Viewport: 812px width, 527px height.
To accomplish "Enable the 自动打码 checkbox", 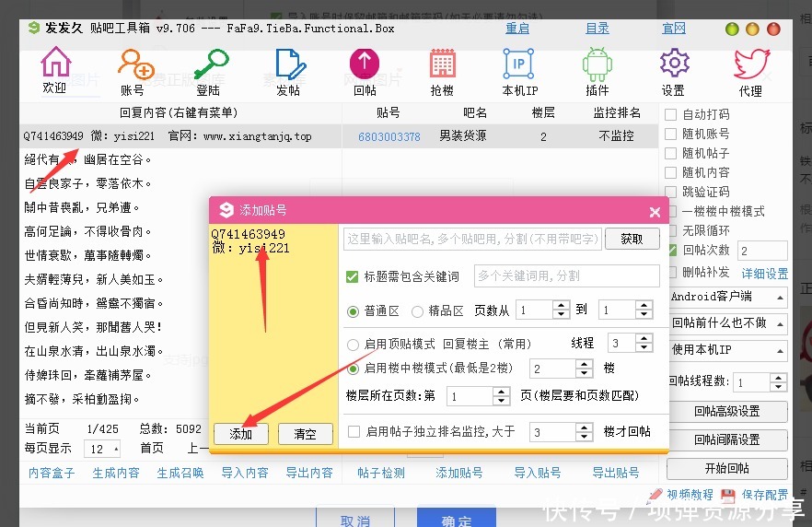I will (x=670, y=114).
